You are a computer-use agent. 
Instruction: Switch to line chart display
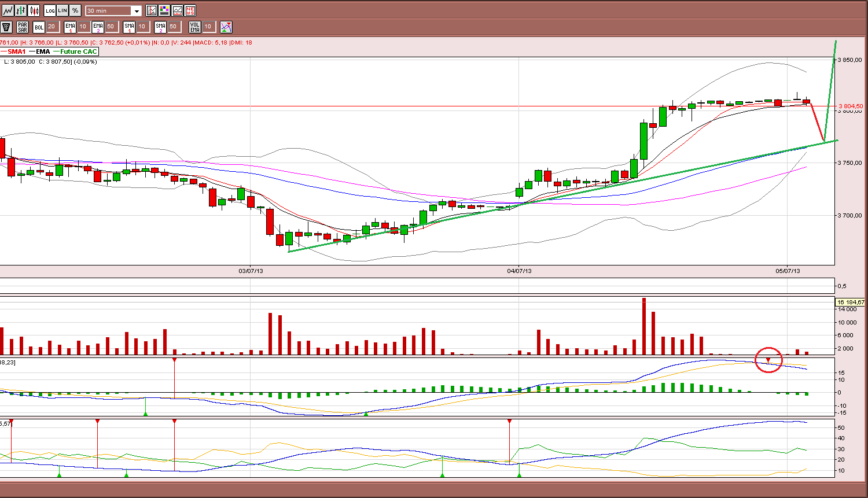click(8, 10)
